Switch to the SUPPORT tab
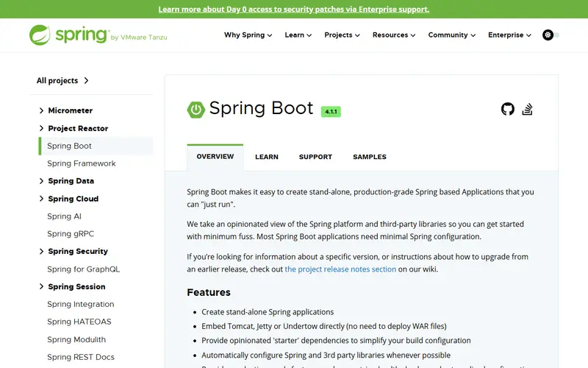The height and width of the screenshot is (368, 588). click(x=315, y=157)
